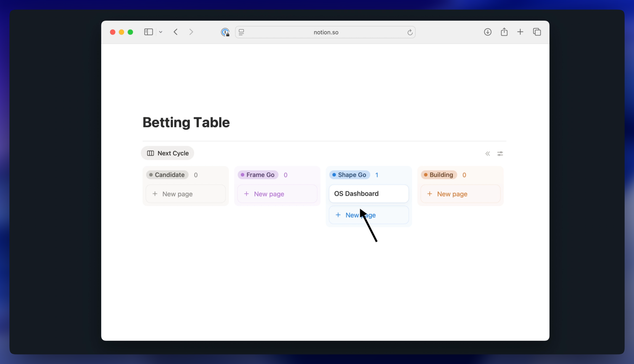Viewport: 634px width, 364px height.
Task: Click the Shape Go status label
Action: (x=349, y=175)
